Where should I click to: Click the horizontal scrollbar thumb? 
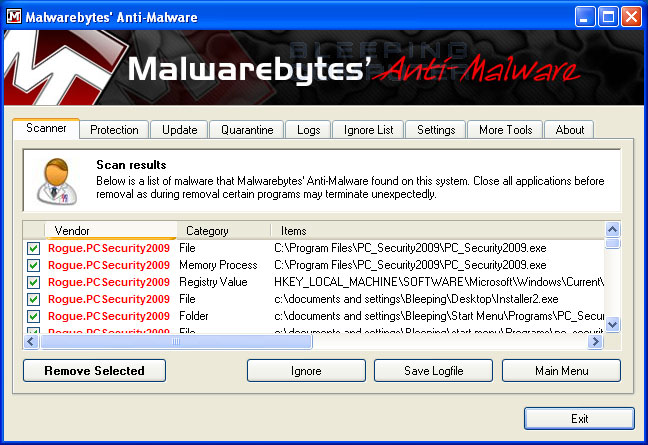(x=176, y=342)
